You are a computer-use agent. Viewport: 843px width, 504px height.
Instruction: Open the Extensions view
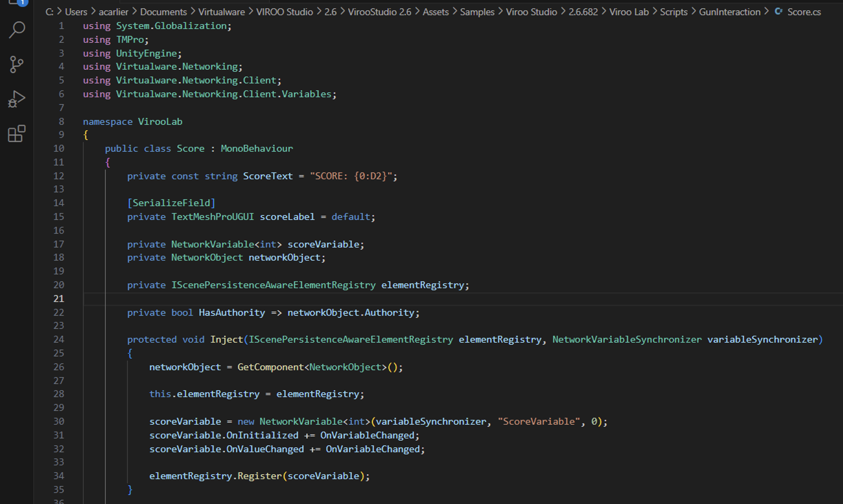pyautogui.click(x=17, y=133)
